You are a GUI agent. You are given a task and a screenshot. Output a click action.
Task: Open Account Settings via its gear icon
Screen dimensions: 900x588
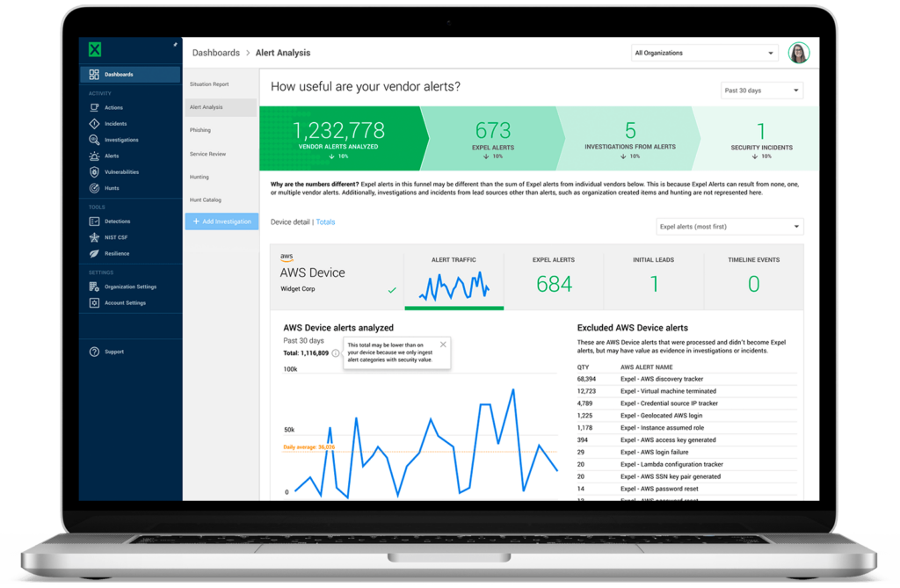(x=94, y=302)
